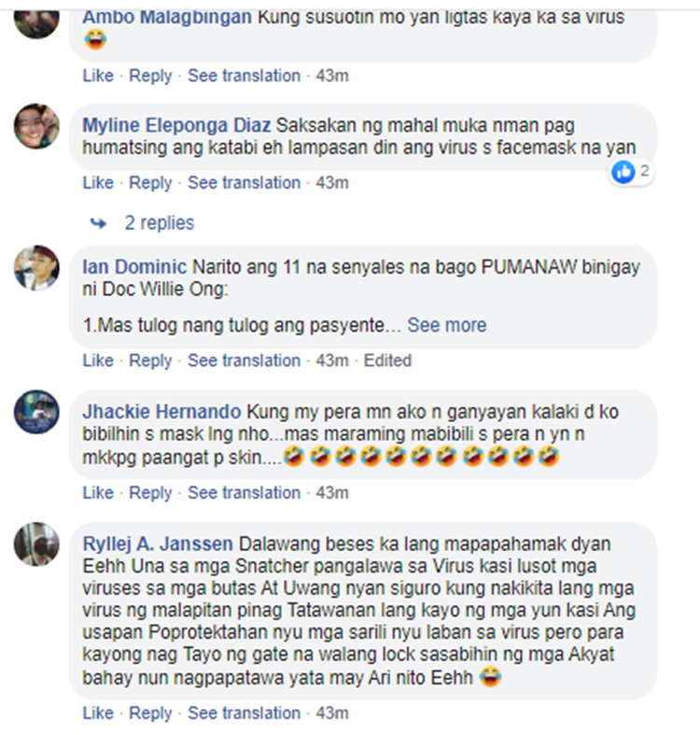
Task: Expand Ian Dominic's comment with See more
Action: coord(446,325)
